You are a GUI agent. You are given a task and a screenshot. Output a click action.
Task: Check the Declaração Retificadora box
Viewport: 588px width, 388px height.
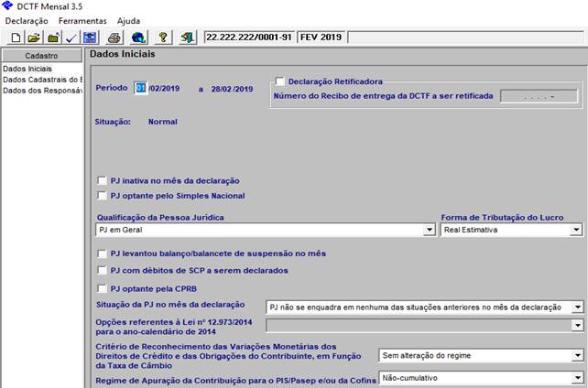(x=279, y=81)
